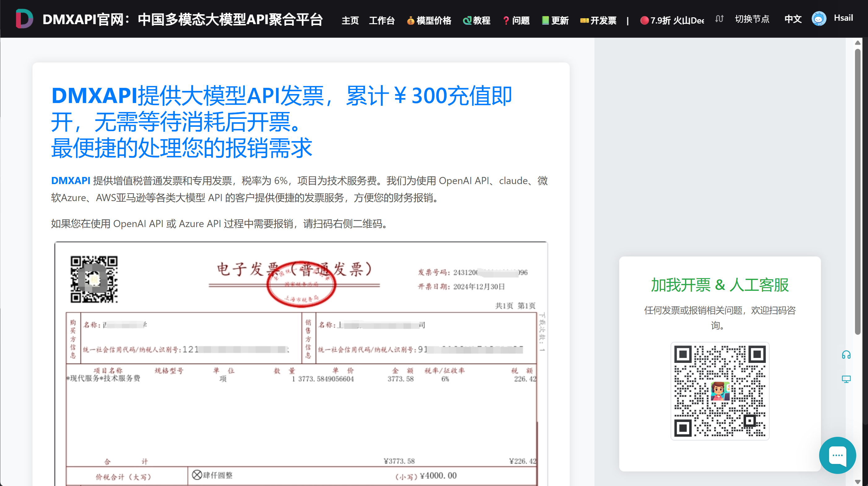The height and width of the screenshot is (486, 868).
Task: Click the ¥4000.00 total amount
Action: tap(438, 475)
